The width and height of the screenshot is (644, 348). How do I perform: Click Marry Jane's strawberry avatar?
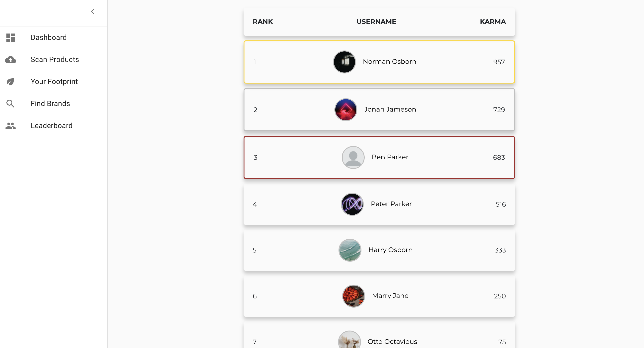point(353,296)
